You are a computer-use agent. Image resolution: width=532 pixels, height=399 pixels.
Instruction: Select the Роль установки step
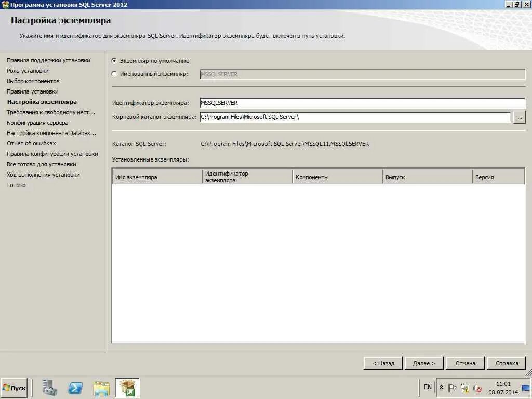pos(28,71)
